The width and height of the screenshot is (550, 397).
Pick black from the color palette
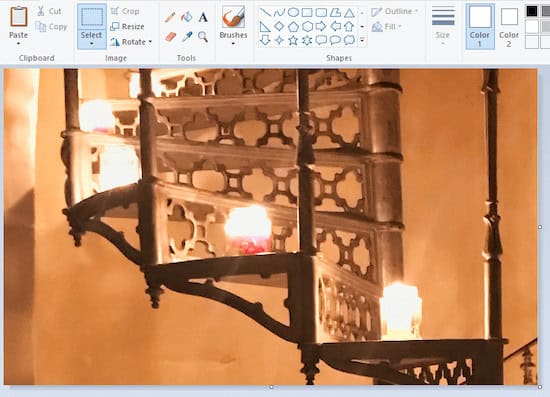pyautogui.click(x=532, y=11)
